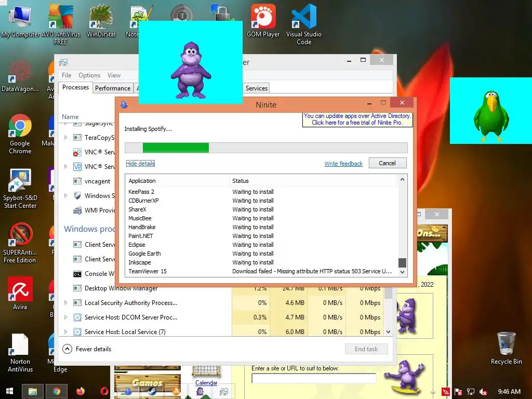This screenshot has height=399, width=532.
Task: Open the Action Center flag tray icon
Action: (x=458, y=392)
